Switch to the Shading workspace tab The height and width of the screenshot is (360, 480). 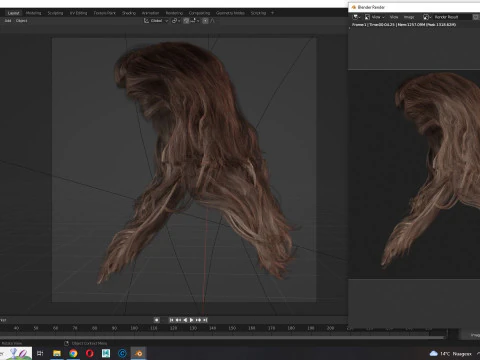click(129, 13)
